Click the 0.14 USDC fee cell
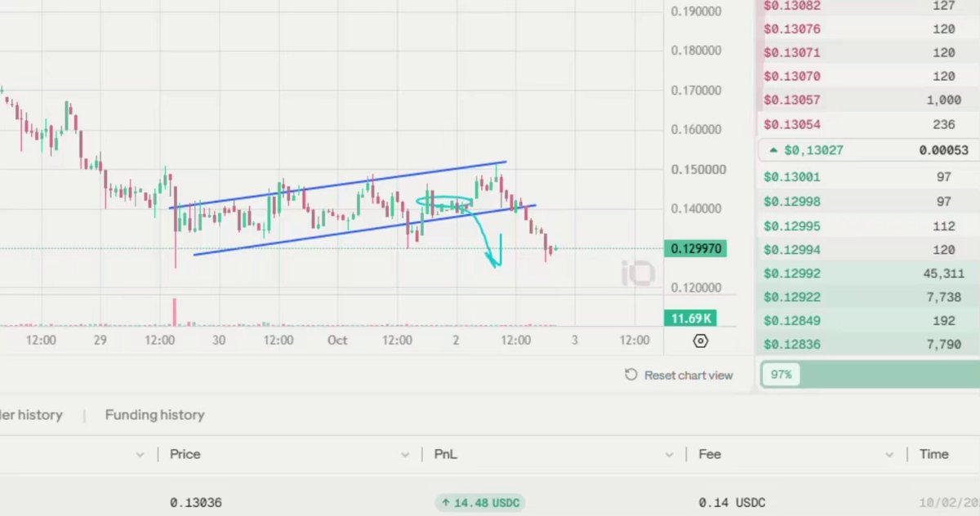The height and width of the screenshot is (516, 980). [x=732, y=503]
